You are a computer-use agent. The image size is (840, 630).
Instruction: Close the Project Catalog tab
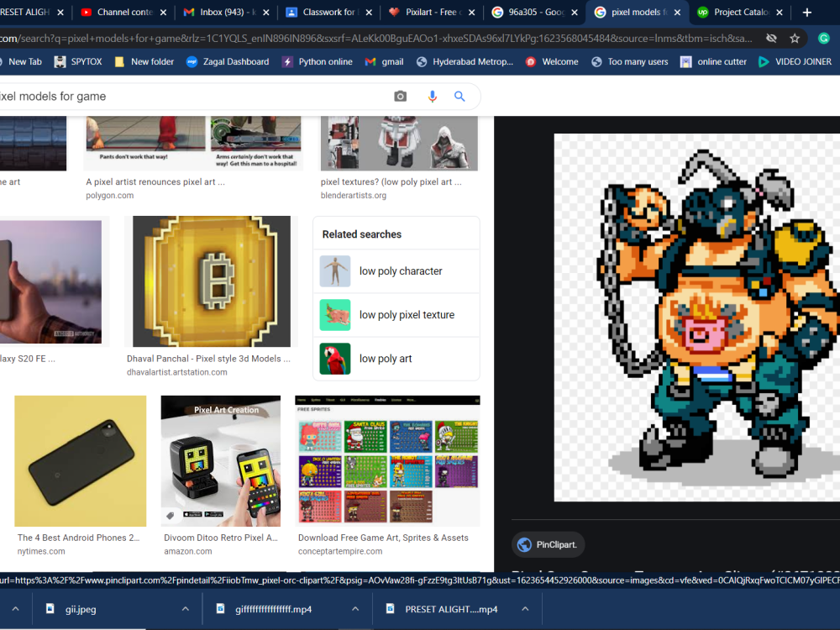(x=780, y=13)
